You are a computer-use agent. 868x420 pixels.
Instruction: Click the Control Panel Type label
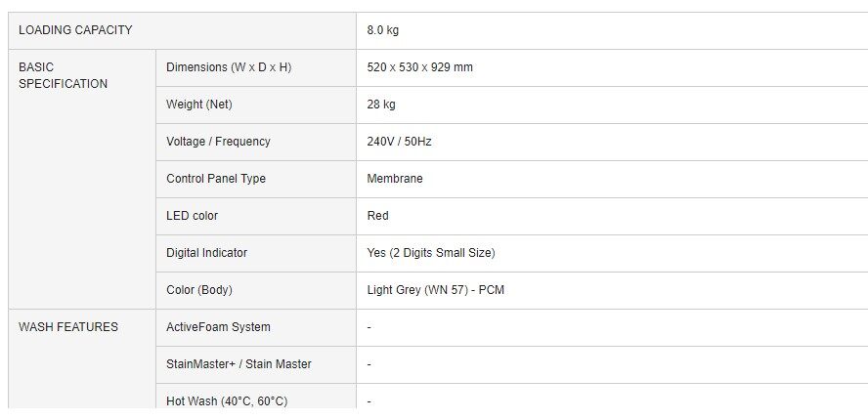pos(216,179)
